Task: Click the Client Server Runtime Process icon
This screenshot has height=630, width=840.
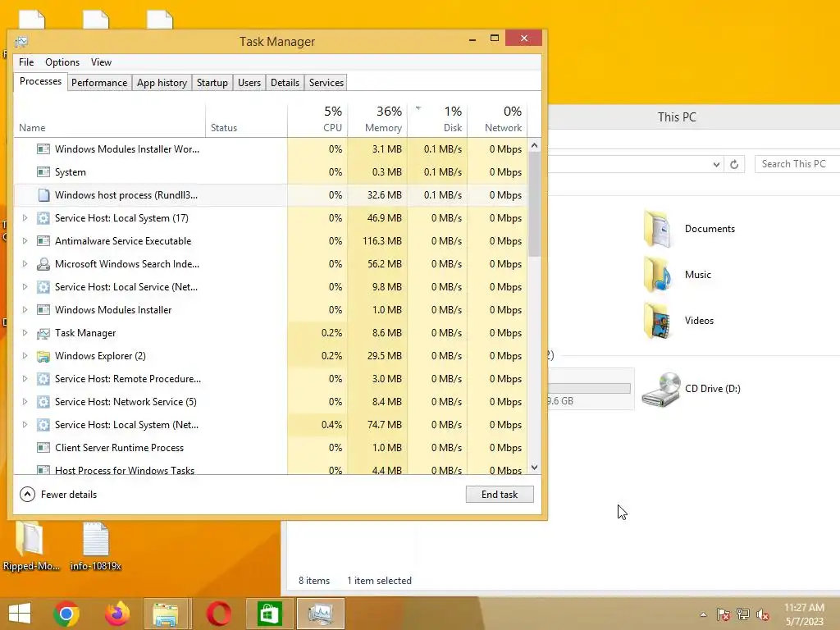Action: pyautogui.click(x=43, y=448)
